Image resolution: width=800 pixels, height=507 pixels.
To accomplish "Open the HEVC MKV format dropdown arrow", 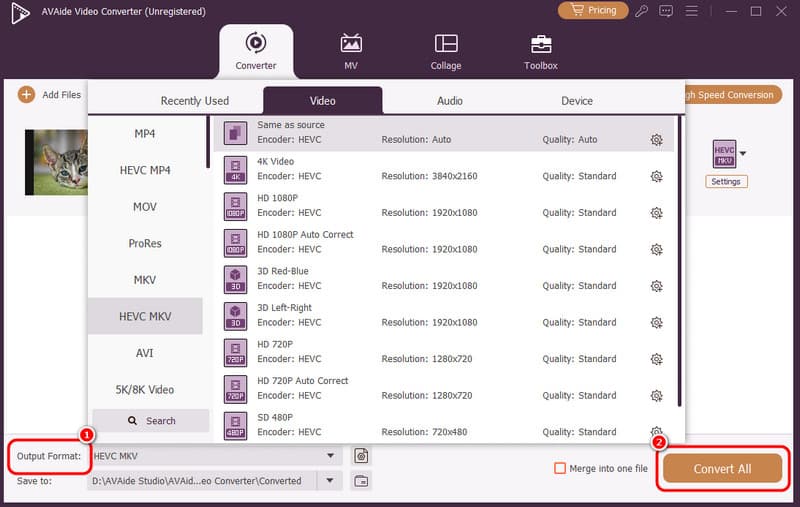I will [742, 153].
